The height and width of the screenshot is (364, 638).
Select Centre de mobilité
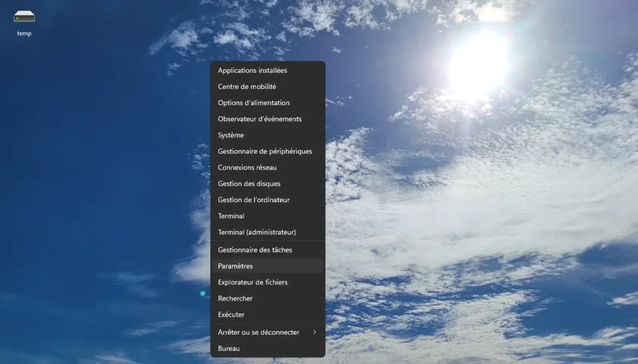[268, 86]
